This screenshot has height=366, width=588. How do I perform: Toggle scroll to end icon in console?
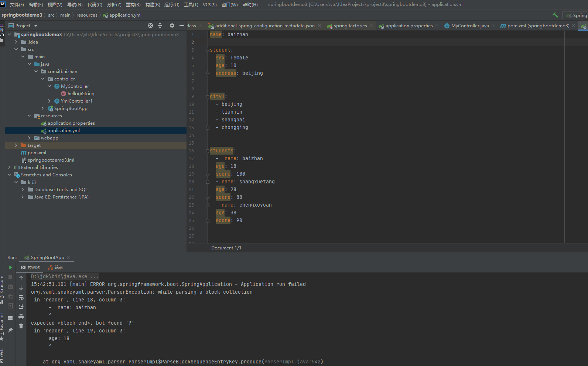click(21, 307)
